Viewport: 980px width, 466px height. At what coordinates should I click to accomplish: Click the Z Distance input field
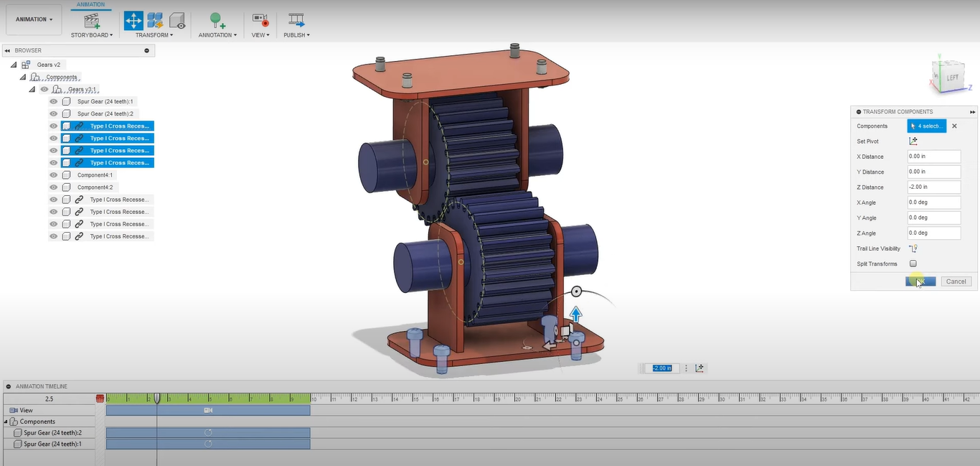[x=933, y=187]
